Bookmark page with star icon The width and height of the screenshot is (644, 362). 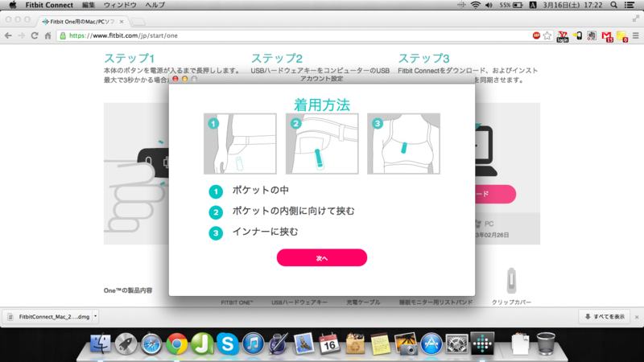(547, 35)
